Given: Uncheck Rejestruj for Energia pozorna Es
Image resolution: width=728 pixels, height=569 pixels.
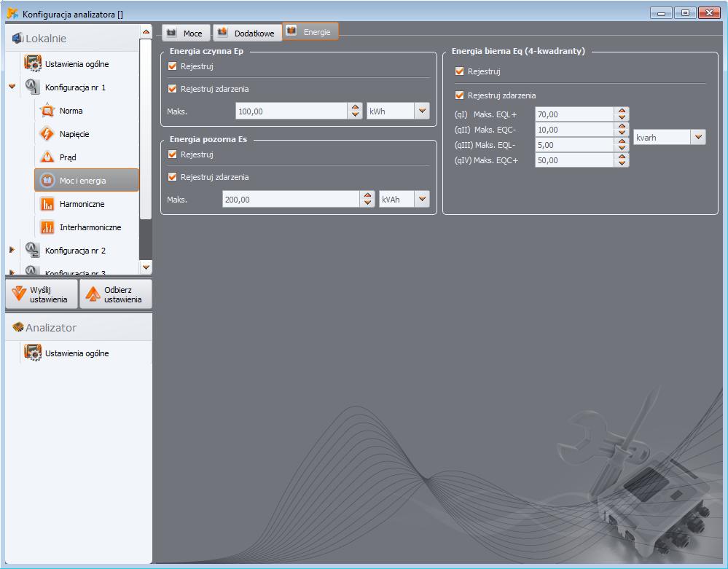Looking at the screenshot, I should 172,154.
